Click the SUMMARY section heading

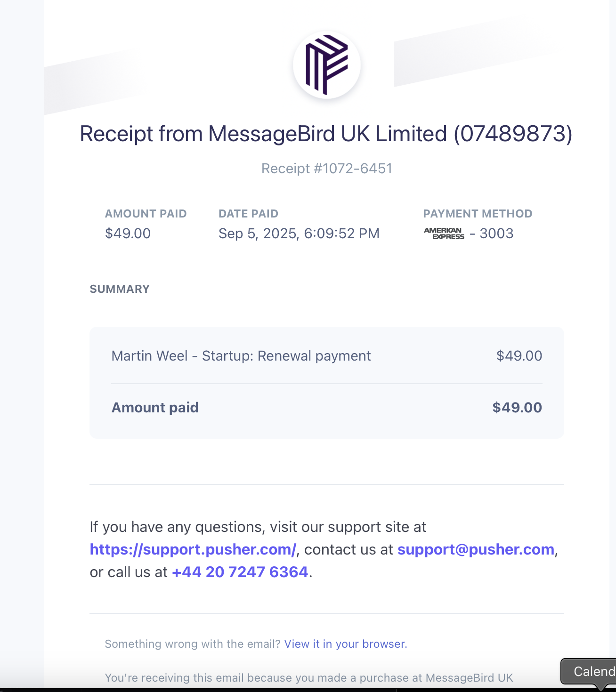(x=120, y=289)
